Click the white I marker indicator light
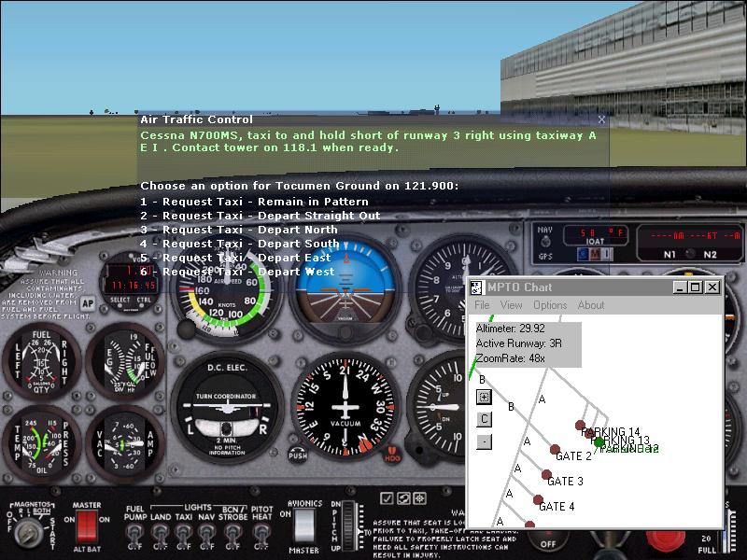The image size is (747, 560). pos(606,254)
